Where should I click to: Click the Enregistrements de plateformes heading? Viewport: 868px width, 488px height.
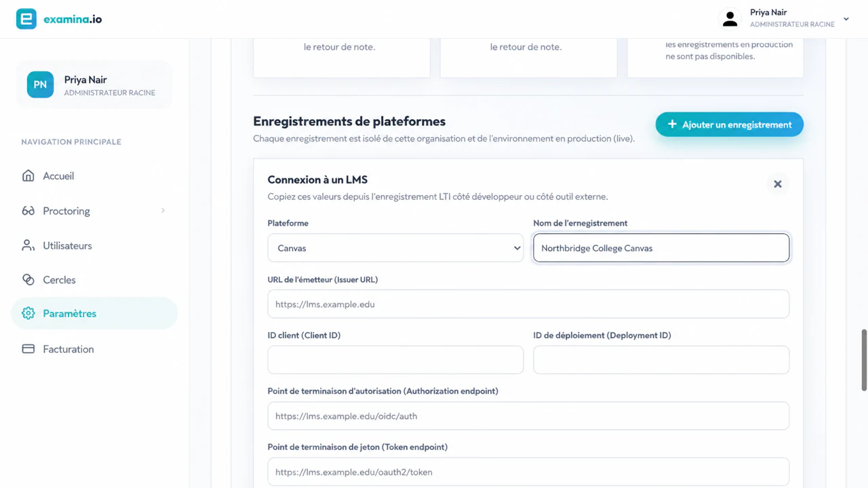(x=349, y=121)
